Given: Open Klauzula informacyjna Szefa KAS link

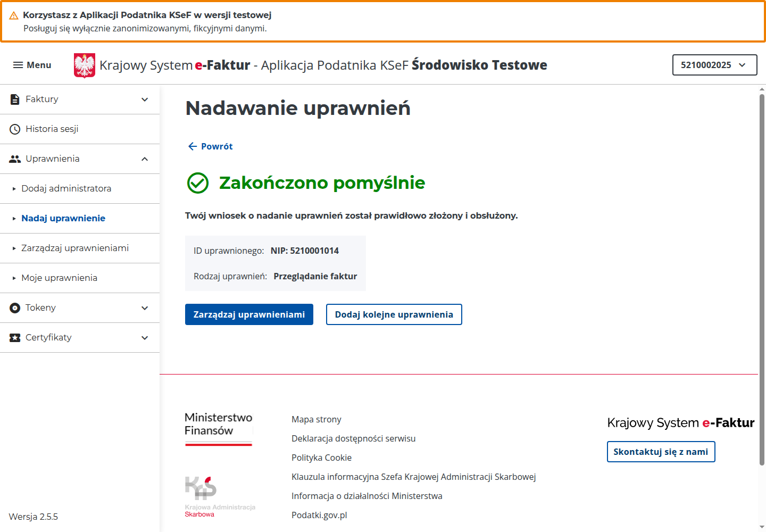Looking at the screenshot, I should pyautogui.click(x=414, y=477).
